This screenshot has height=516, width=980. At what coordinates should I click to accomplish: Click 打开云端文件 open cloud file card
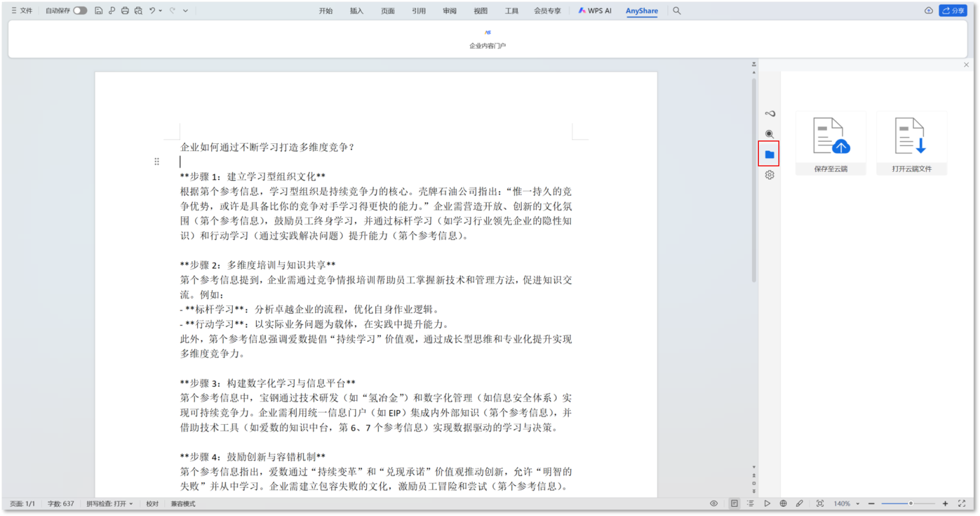911,143
